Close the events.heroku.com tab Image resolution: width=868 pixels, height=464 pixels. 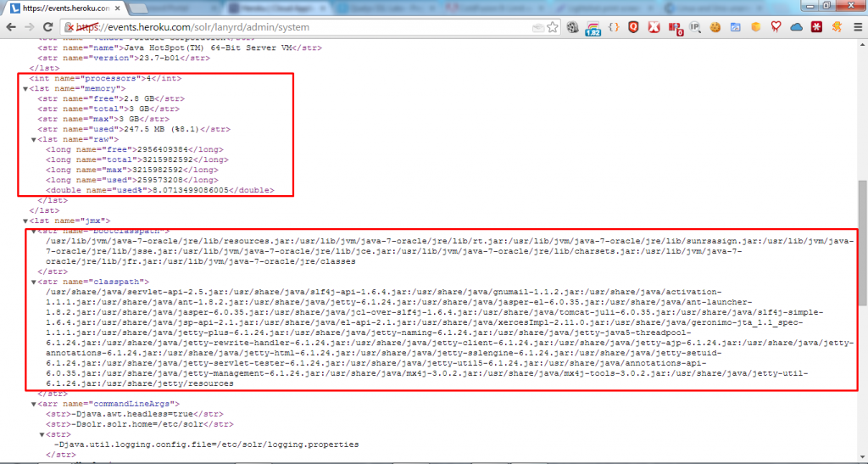click(x=118, y=8)
